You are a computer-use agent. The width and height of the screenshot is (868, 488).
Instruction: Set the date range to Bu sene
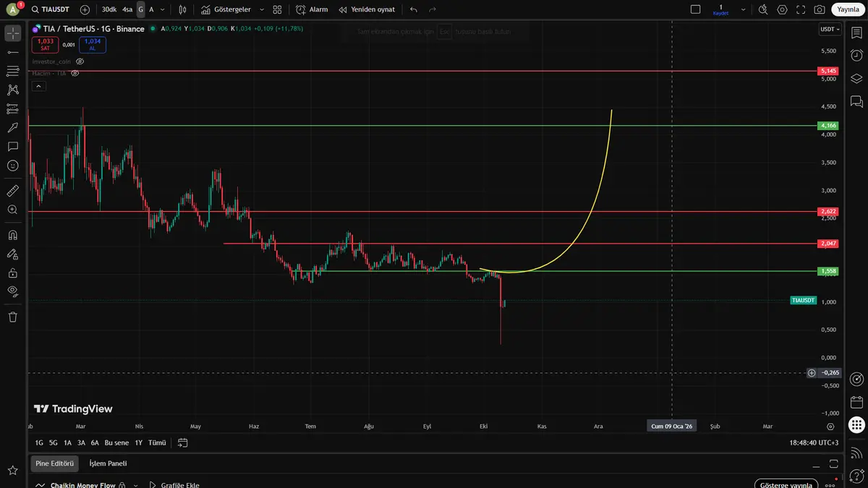click(x=116, y=442)
